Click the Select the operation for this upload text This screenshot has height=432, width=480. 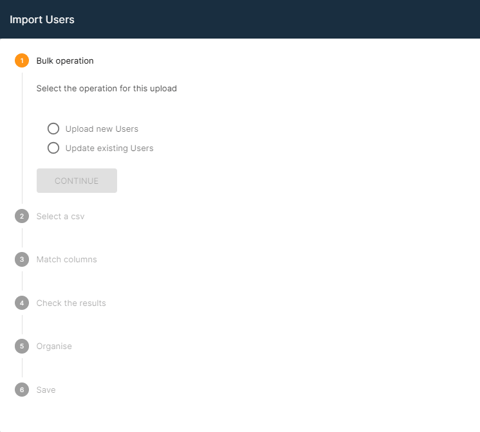click(107, 88)
